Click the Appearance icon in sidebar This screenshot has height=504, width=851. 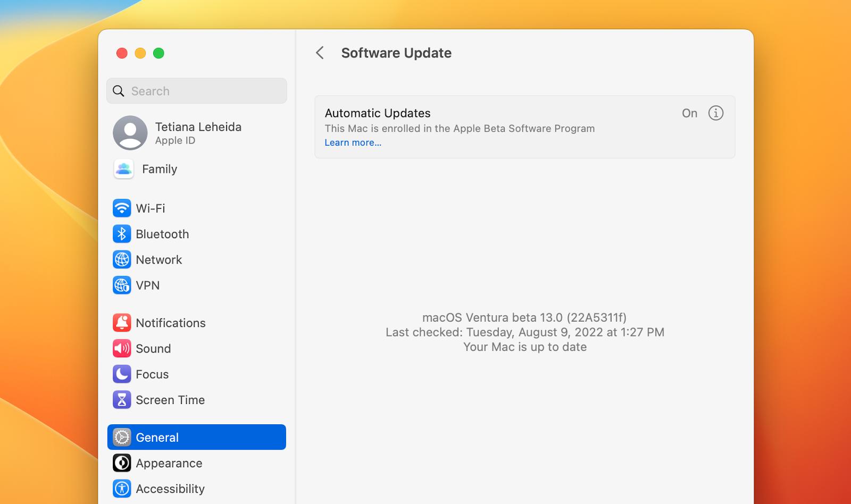tap(122, 463)
